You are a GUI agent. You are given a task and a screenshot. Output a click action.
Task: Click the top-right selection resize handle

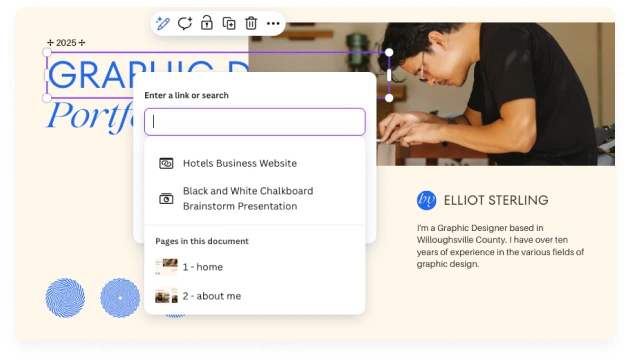(389, 52)
